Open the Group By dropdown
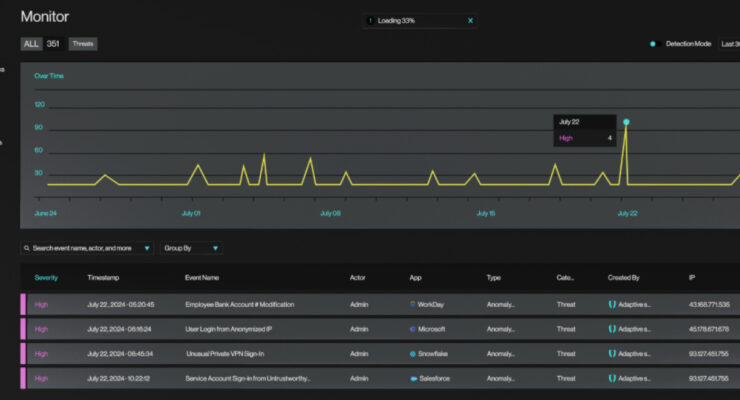 pyautogui.click(x=191, y=248)
